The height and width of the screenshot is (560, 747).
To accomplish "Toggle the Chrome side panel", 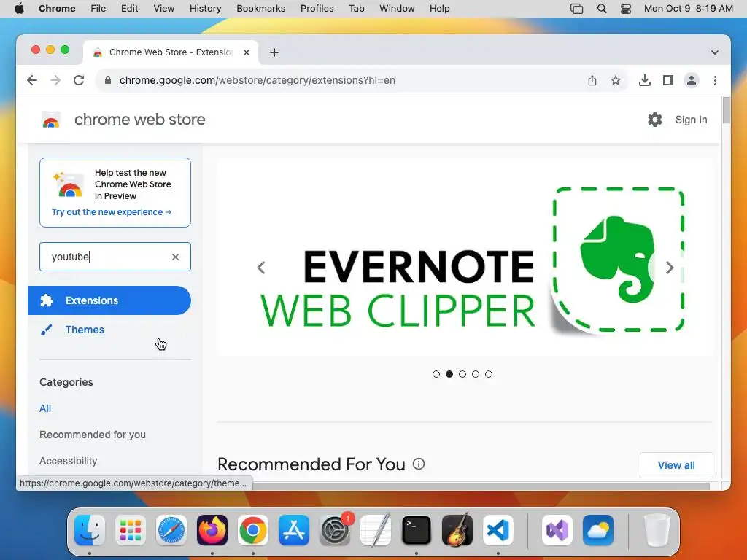I will click(668, 80).
